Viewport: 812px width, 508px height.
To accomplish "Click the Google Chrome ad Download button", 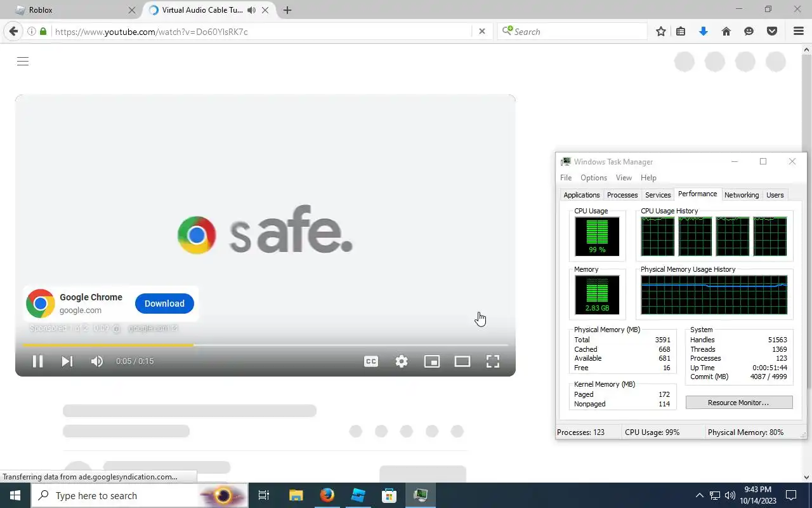I will click(164, 304).
